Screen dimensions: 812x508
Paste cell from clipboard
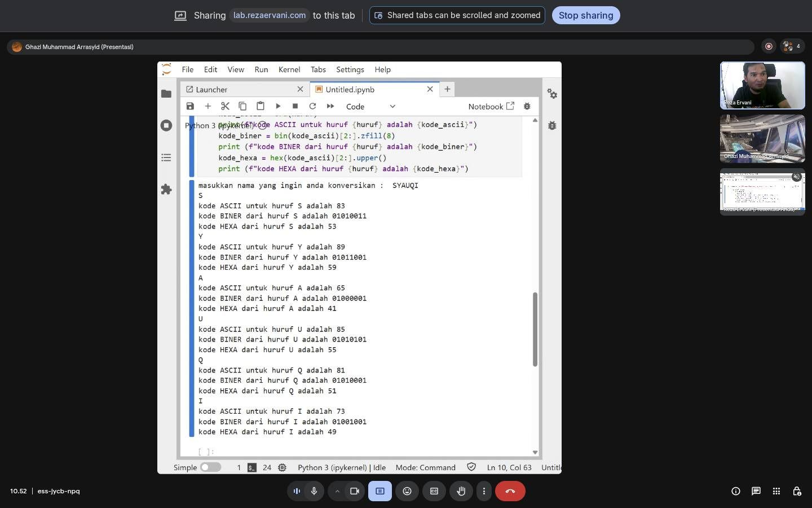pyautogui.click(x=260, y=106)
